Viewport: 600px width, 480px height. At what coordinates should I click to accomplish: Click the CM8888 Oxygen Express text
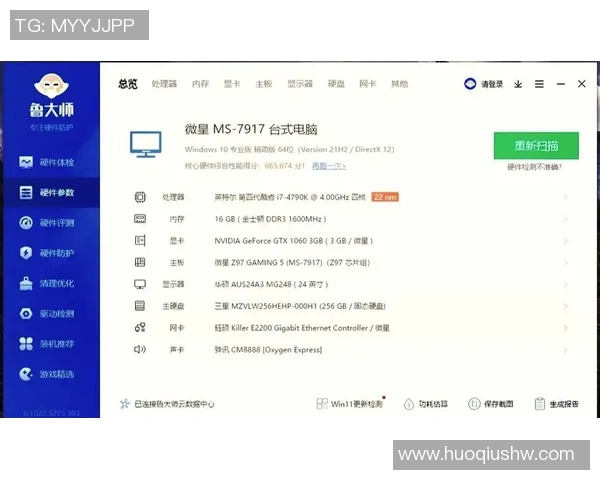pos(268,350)
